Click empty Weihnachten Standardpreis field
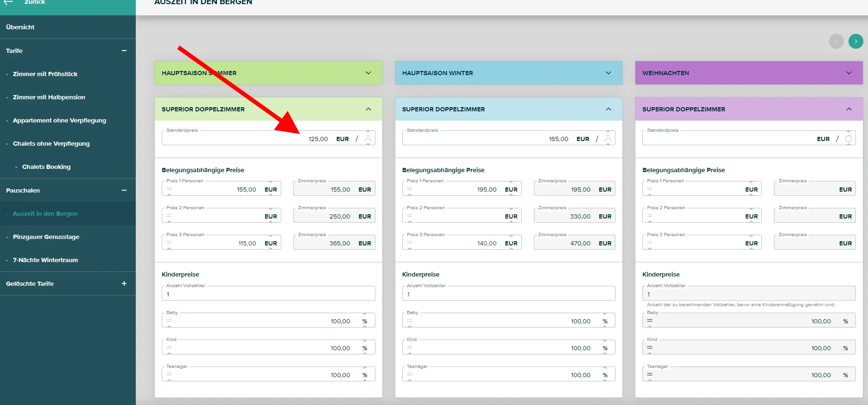Viewport: 868px width, 405px height. (x=749, y=138)
